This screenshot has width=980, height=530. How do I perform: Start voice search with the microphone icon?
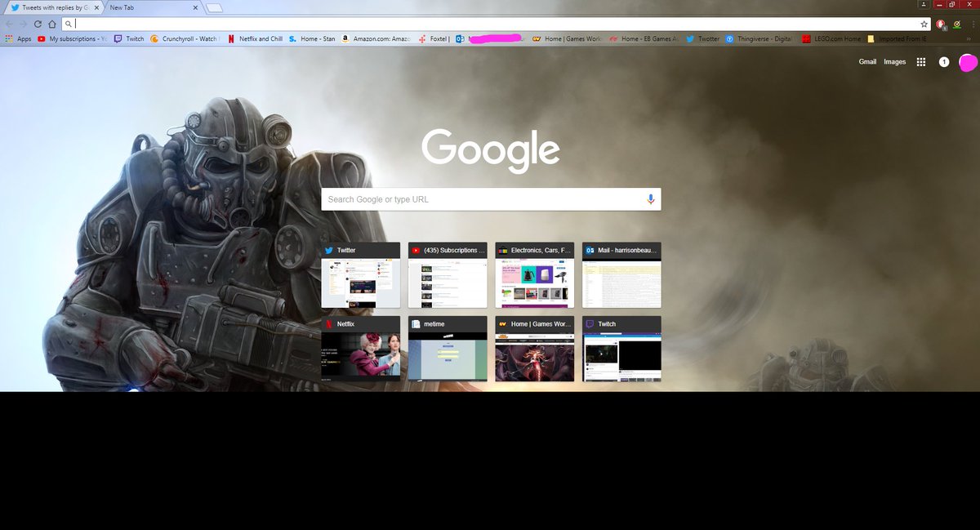(x=651, y=199)
